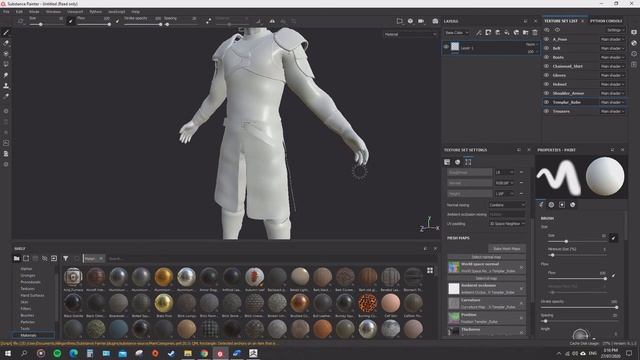Toggle symmetry in the top toolbar
The width and height of the screenshot is (640, 360).
tap(272, 21)
